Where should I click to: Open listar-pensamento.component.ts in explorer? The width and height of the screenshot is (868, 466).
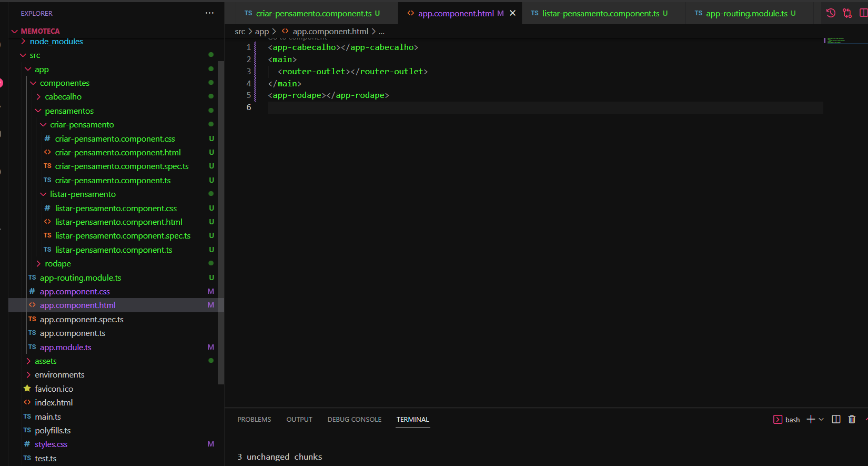pyautogui.click(x=114, y=250)
